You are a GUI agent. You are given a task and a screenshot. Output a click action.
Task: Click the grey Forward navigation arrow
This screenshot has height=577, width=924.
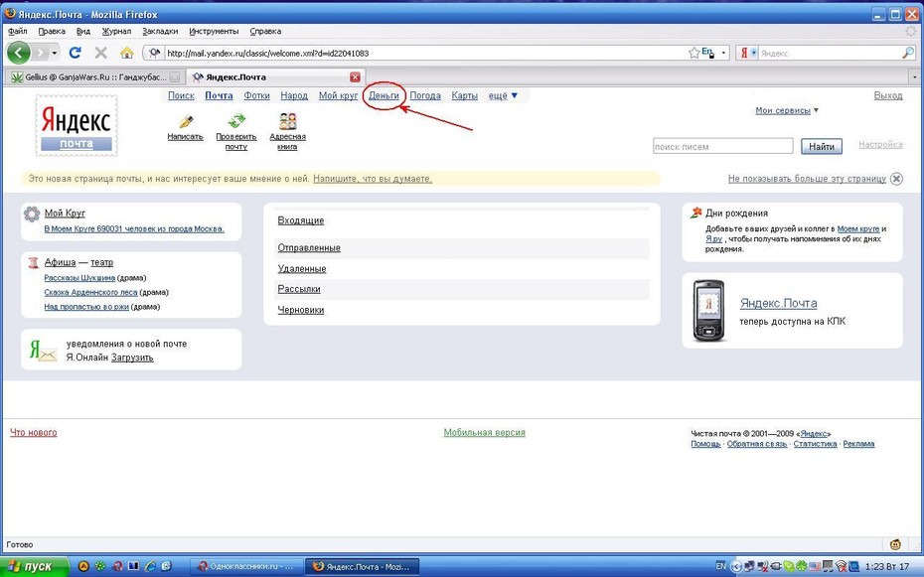pyautogui.click(x=40, y=53)
